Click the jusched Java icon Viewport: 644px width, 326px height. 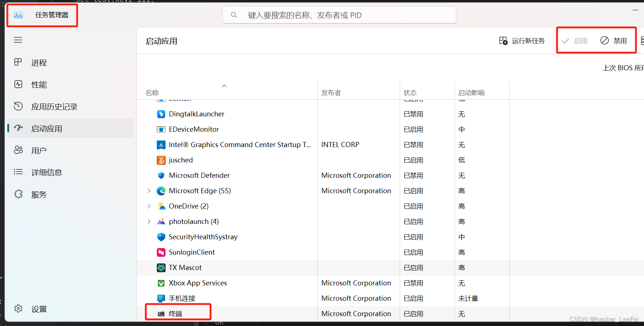(x=161, y=160)
